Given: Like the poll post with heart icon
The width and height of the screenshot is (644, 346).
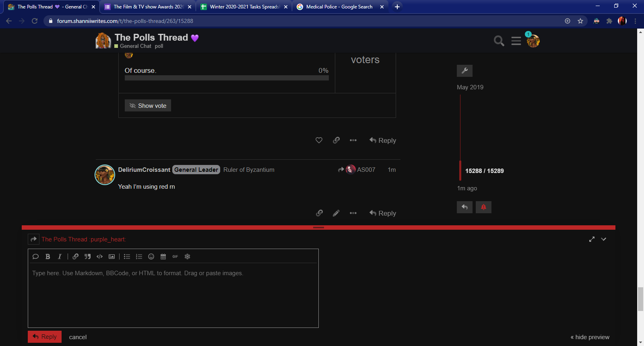Looking at the screenshot, I should pyautogui.click(x=319, y=140).
